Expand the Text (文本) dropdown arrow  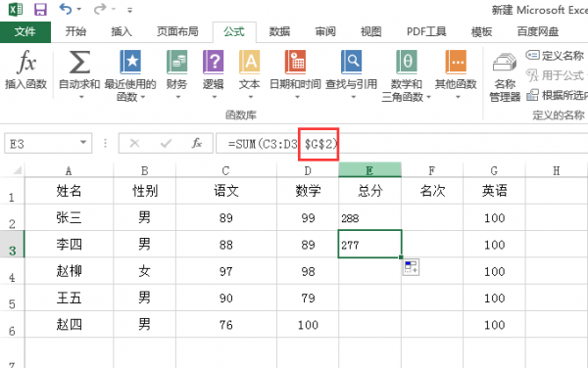click(251, 97)
